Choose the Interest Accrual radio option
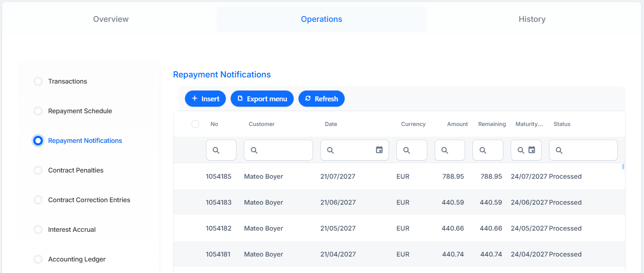Screen dimensions: 644x273 click(x=38, y=230)
